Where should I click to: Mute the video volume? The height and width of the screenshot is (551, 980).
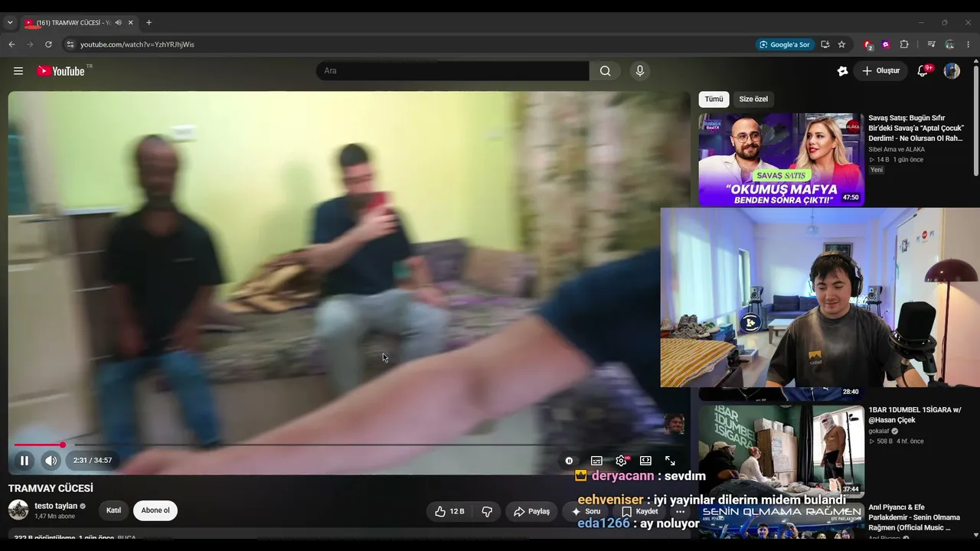click(51, 461)
